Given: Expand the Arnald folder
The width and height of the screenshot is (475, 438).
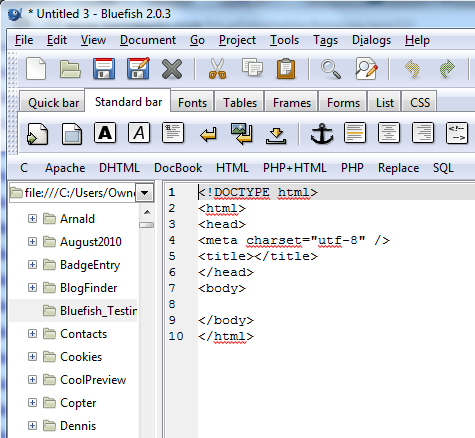Looking at the screenshot, I should click(32, 219).
